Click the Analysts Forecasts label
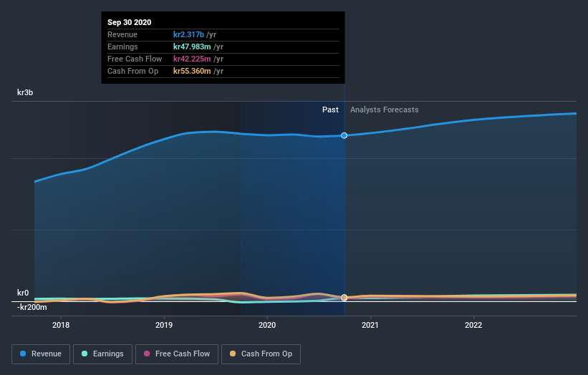Viewport: 588px width, 375px height. (385, 109)
